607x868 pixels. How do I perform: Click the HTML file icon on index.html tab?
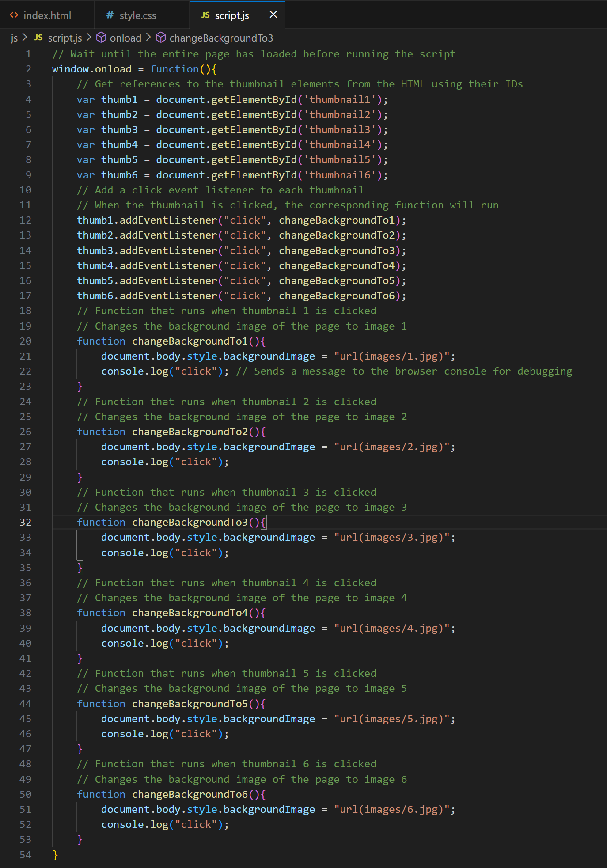[14, 15]
